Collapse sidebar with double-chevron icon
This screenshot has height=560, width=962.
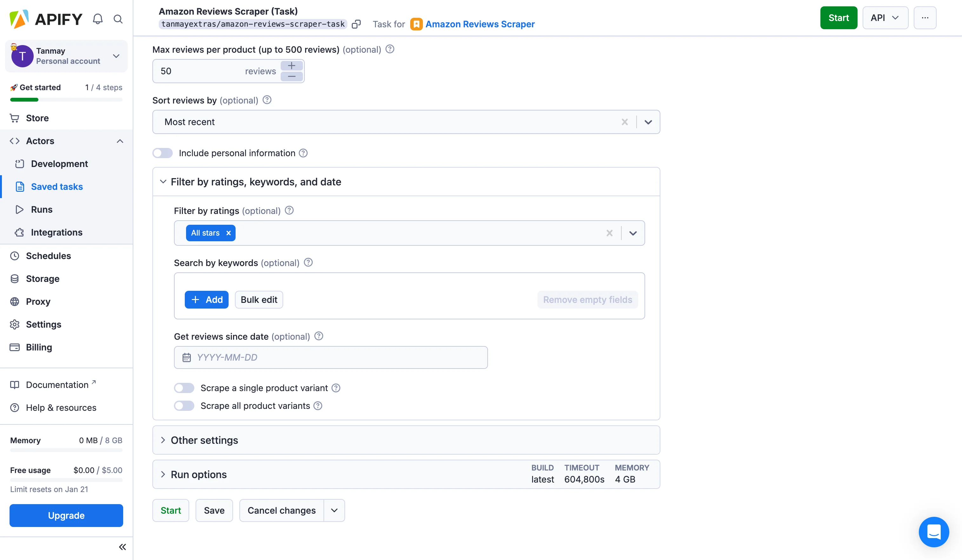122,547
